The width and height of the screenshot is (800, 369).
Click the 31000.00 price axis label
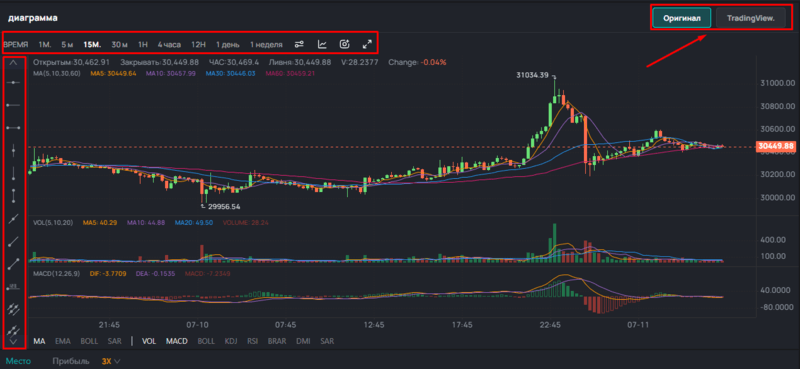tap(777, 83)
